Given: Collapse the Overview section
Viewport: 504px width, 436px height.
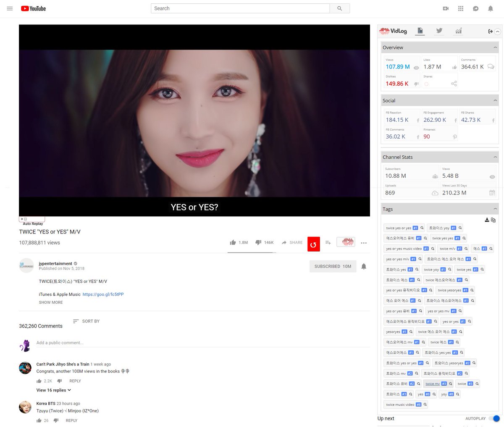Looking at the screenshot, I should pos(495,47).
